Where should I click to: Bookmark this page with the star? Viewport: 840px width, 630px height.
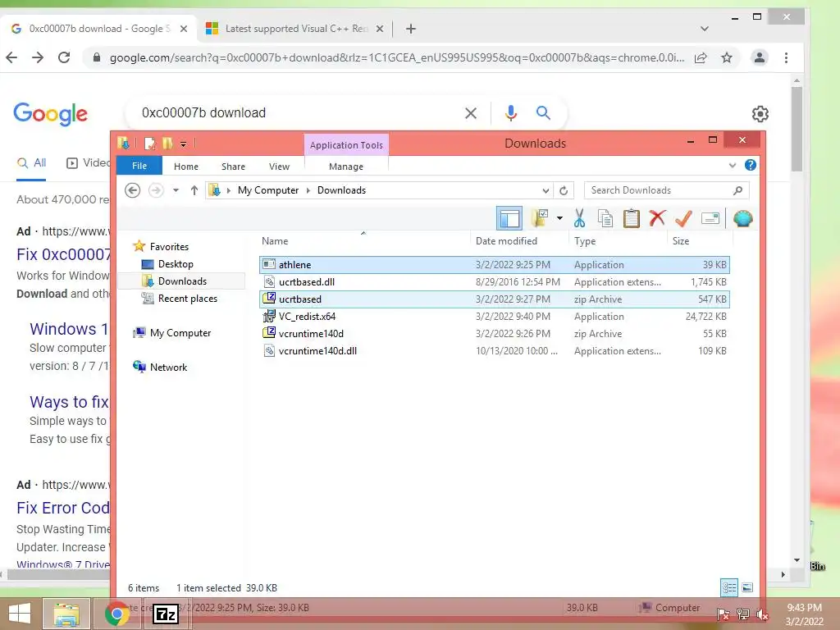(727, 57)
